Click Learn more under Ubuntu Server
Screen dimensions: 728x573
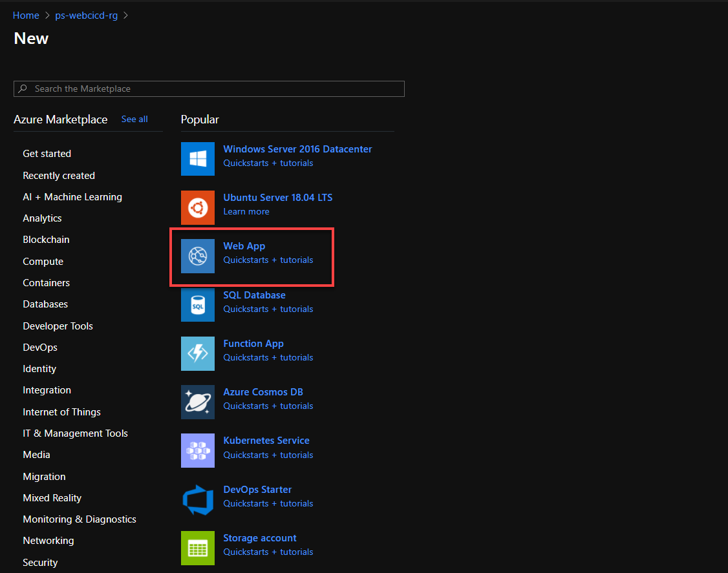point(246,211)
